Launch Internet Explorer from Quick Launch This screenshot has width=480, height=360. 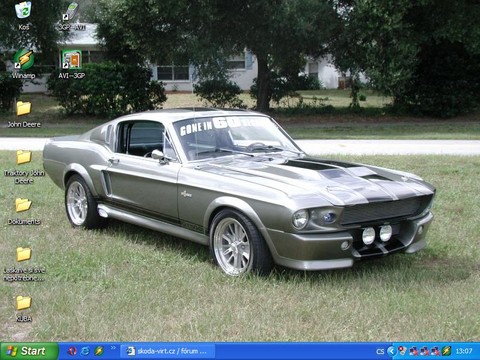point(85,351)
